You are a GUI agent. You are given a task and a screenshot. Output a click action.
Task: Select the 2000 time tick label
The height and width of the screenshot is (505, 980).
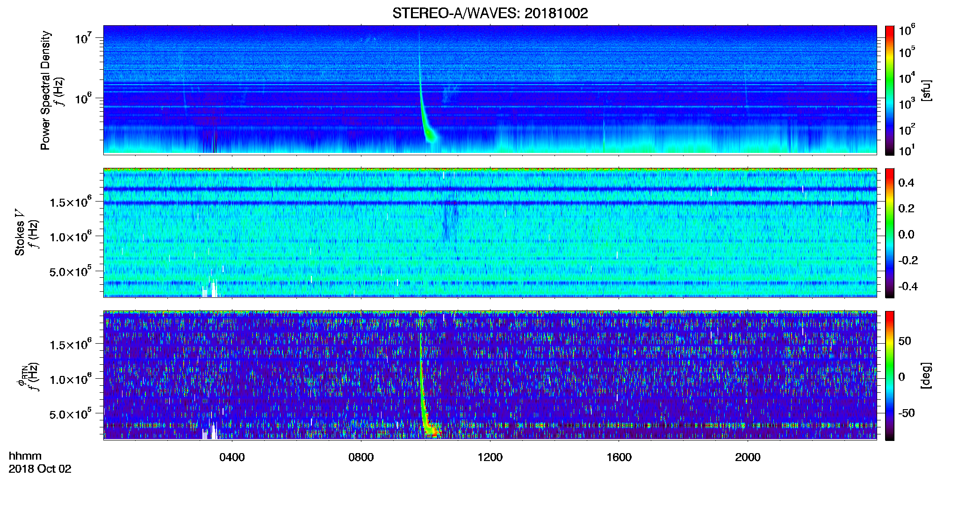pyautogui.click(x=748, y=457)
